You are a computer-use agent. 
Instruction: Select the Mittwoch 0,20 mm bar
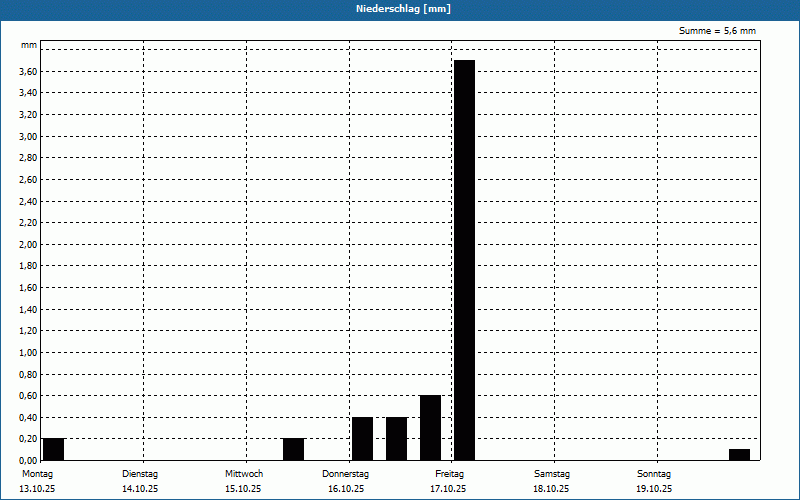[293, 449]
